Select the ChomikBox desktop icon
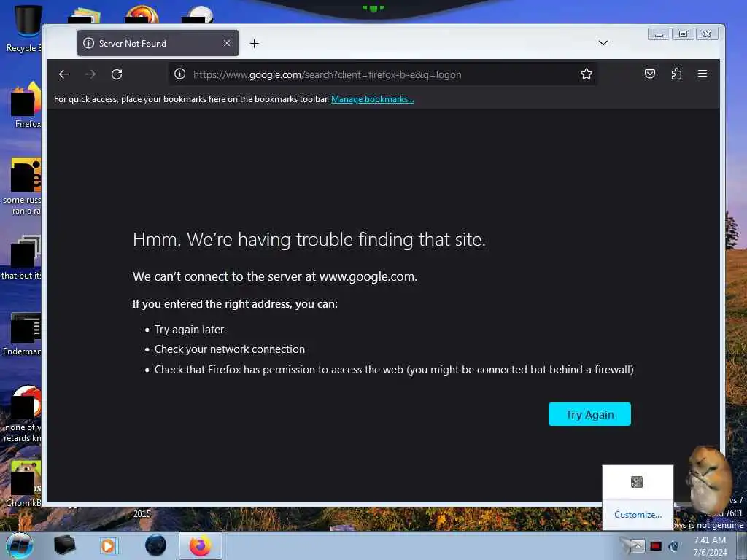 coord(25,483)
